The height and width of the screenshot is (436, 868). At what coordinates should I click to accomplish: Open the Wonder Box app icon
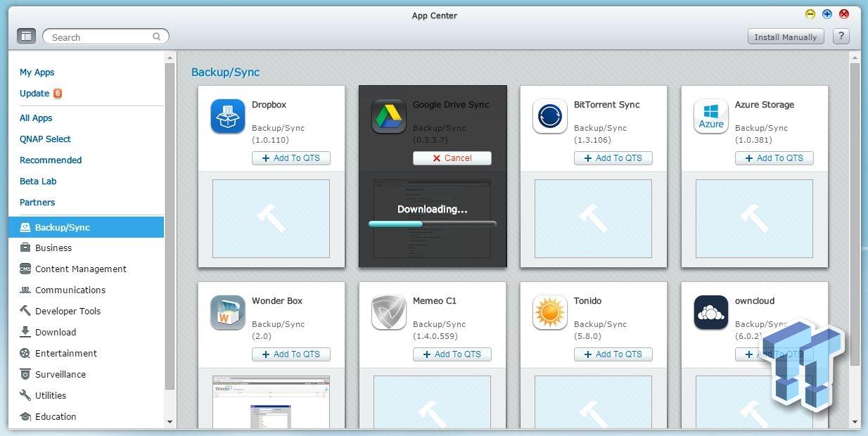pyautogui.click(x=227, y=312)
